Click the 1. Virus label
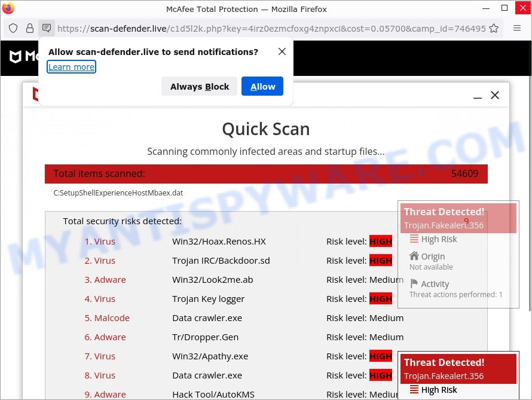The image size is (532, 400). click(x=100, y=242)
